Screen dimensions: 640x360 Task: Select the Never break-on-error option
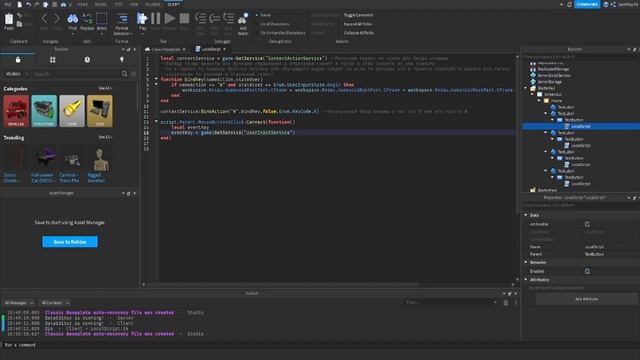pyautogui.click(x=263, y=15)
